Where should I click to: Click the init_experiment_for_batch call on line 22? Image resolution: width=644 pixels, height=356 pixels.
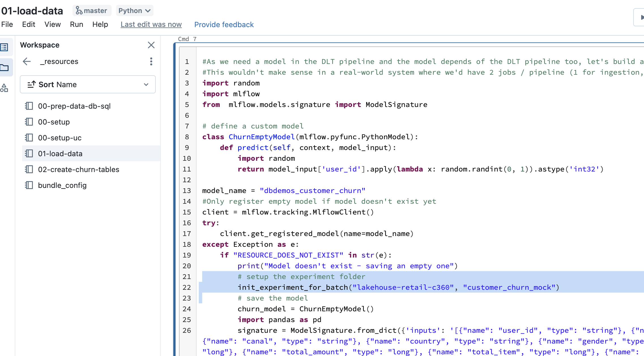tap(398, 288)
